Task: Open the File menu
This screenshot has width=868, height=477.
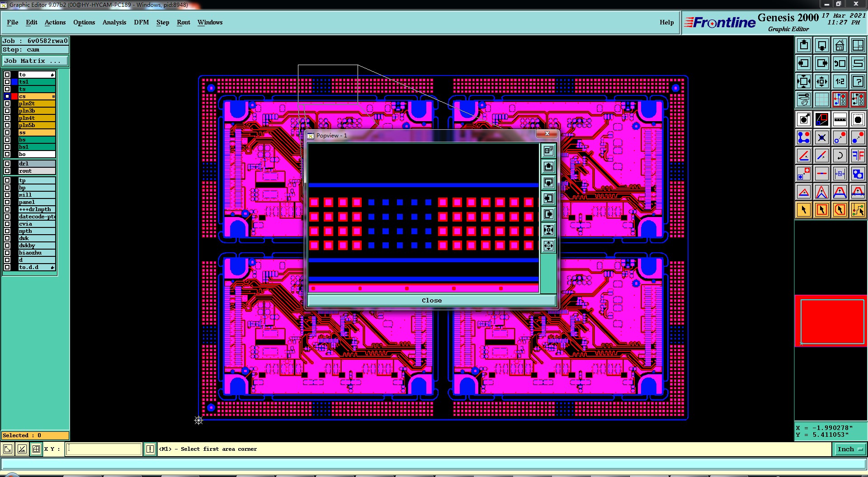Action: 13,22
